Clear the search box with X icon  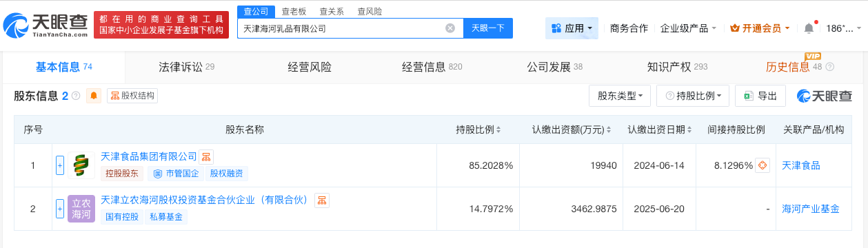[450, 28]
